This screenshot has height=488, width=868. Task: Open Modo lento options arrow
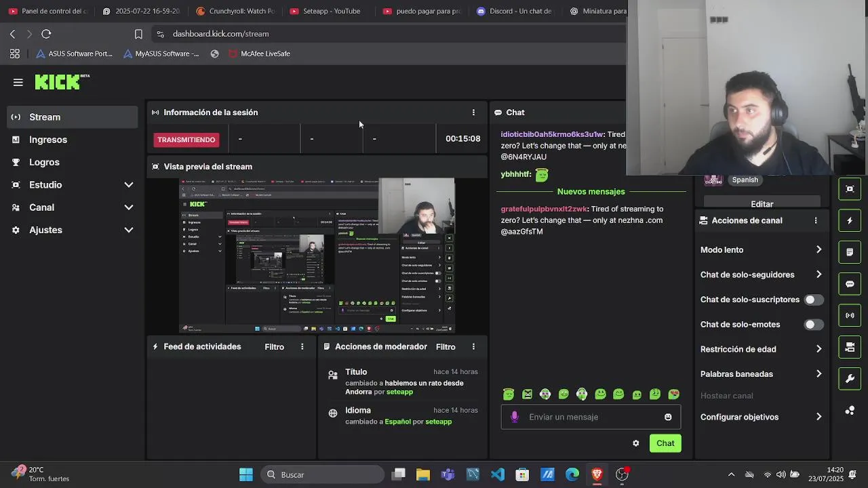click(818, 249)
